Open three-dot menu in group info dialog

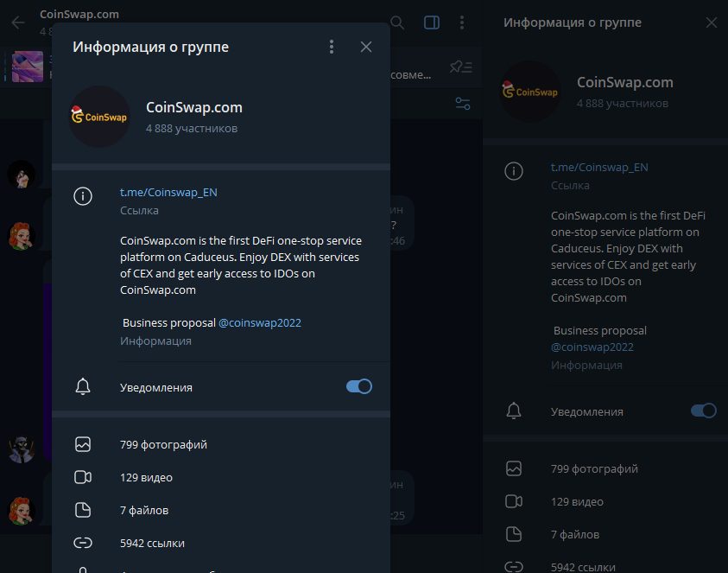click(x=332, y=47)
